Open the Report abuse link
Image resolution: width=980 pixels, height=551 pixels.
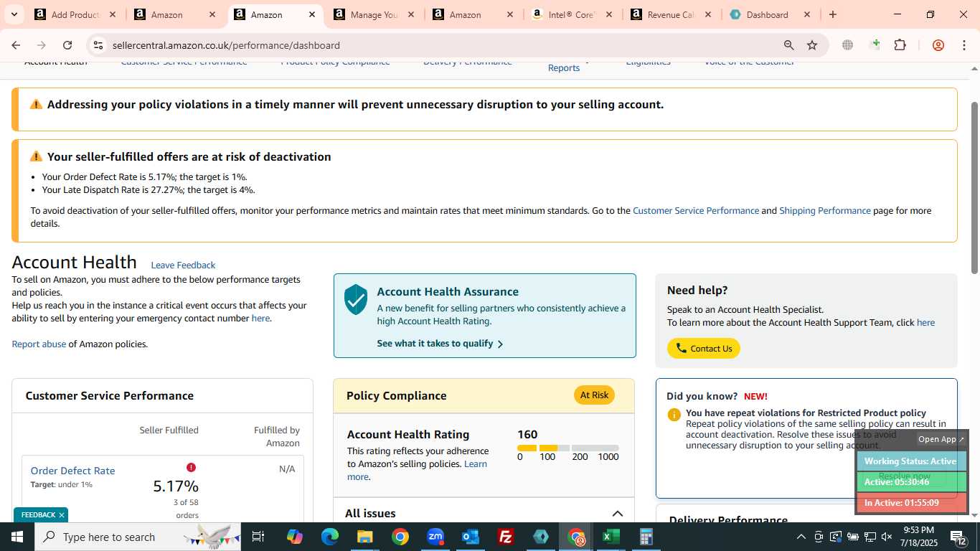tap(39, 344)
